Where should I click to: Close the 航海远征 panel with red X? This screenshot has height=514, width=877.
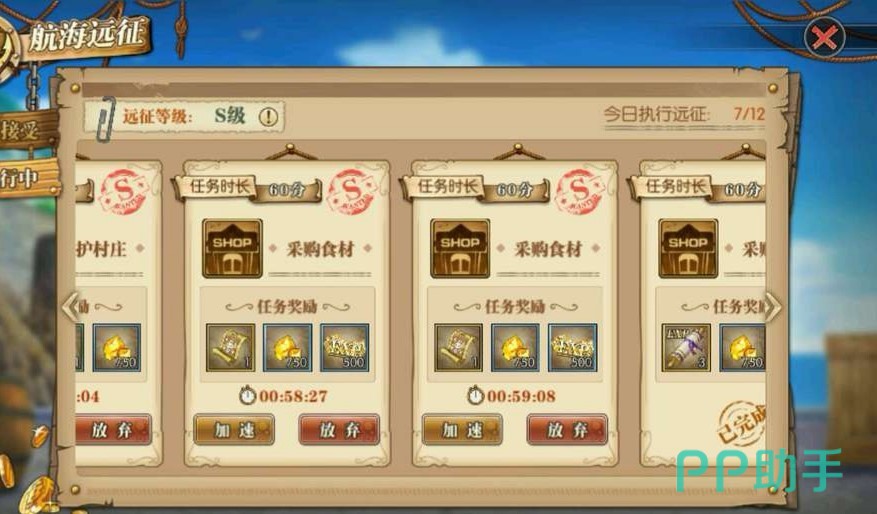coord(824,37)
